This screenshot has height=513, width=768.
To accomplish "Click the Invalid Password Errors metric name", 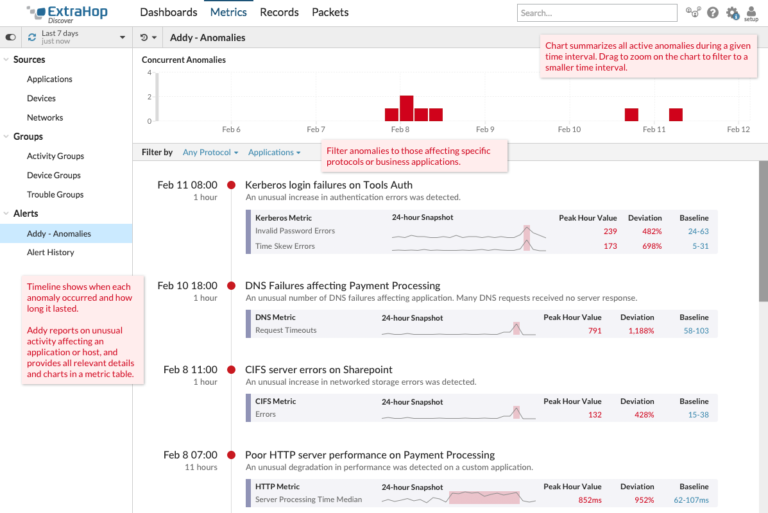I will [295, 231].
